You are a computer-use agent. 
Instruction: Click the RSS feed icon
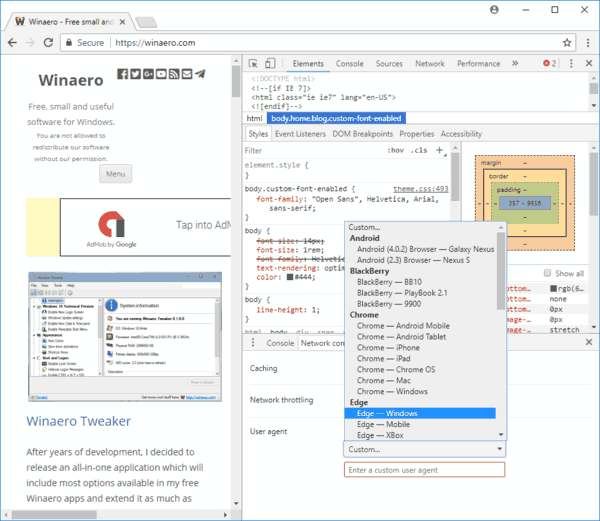[174, 74]
